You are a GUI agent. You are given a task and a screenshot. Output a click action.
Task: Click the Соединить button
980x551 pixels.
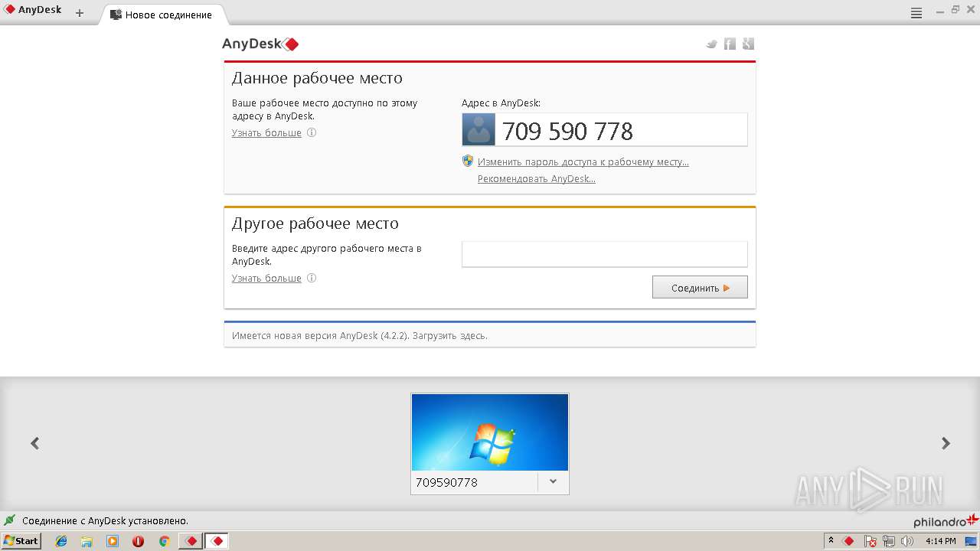coord(700,288)
